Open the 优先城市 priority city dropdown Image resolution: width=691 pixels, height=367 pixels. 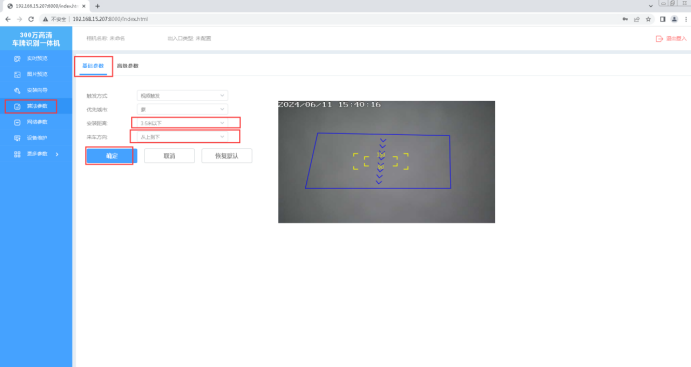[182, 109]
